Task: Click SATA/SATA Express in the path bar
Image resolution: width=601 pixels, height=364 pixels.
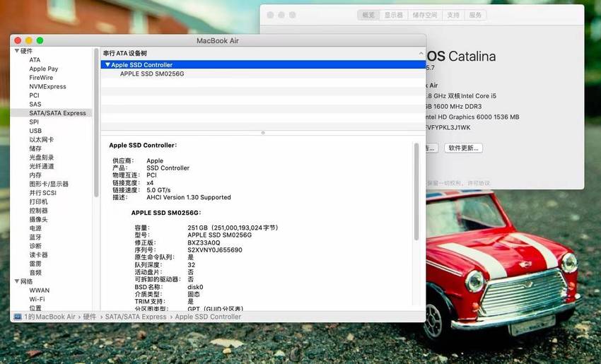Action: pyautogui.click(x=136, y=317)
